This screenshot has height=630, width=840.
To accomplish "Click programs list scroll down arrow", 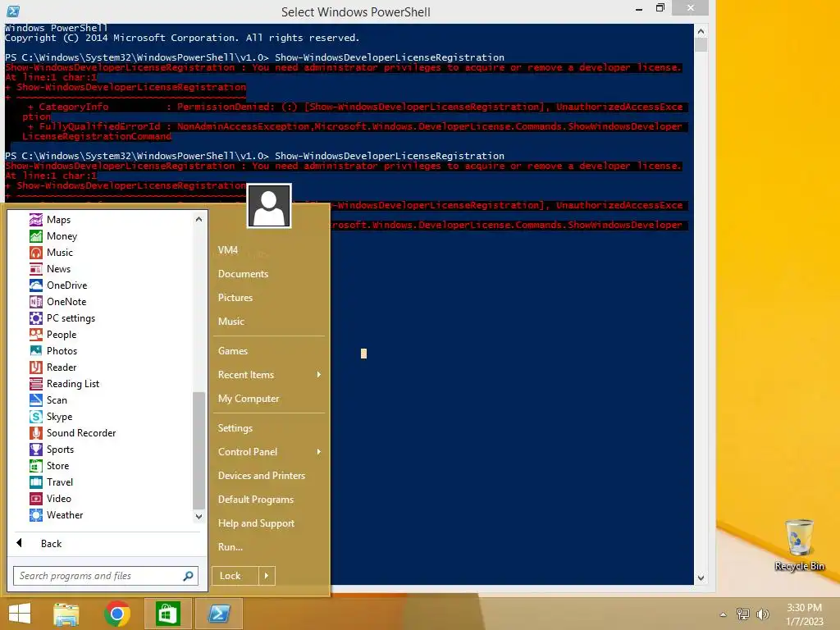I will (x=199, y=517).
